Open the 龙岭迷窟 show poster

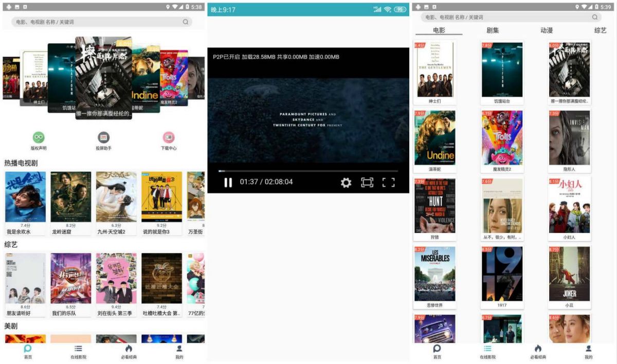pos(71,197)
